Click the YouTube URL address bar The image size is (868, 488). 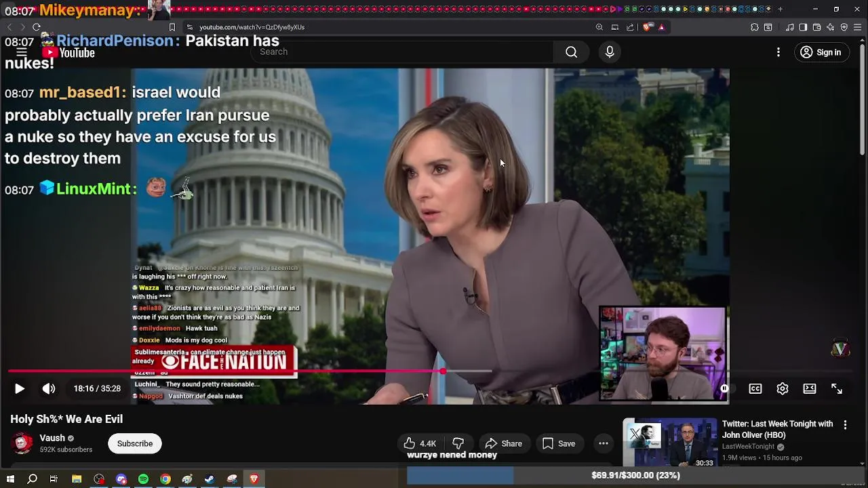point(252,27)
